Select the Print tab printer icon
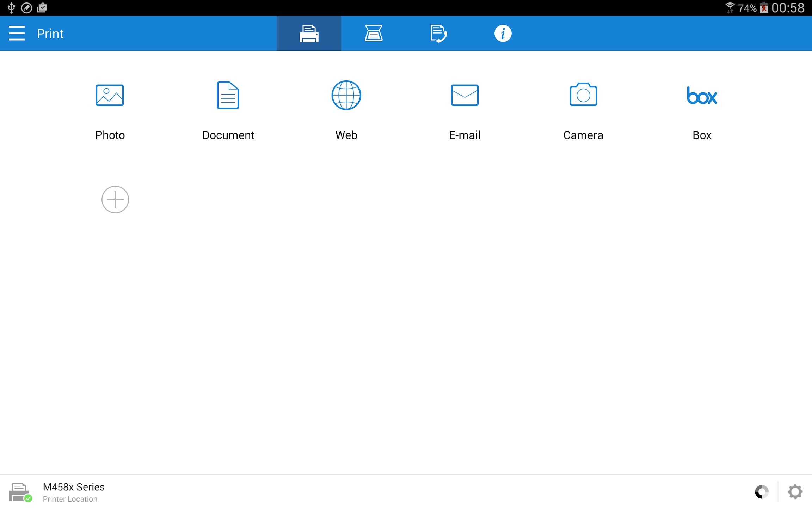This screenshot has height=508, width=812. tap(309, 34)
